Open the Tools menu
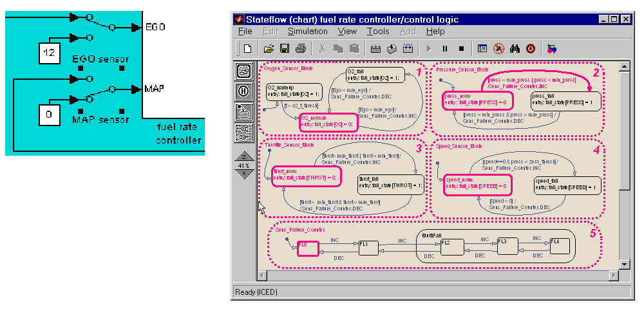Screen dimensions: 644x325 pyautogui.click(x=378, y=32)
